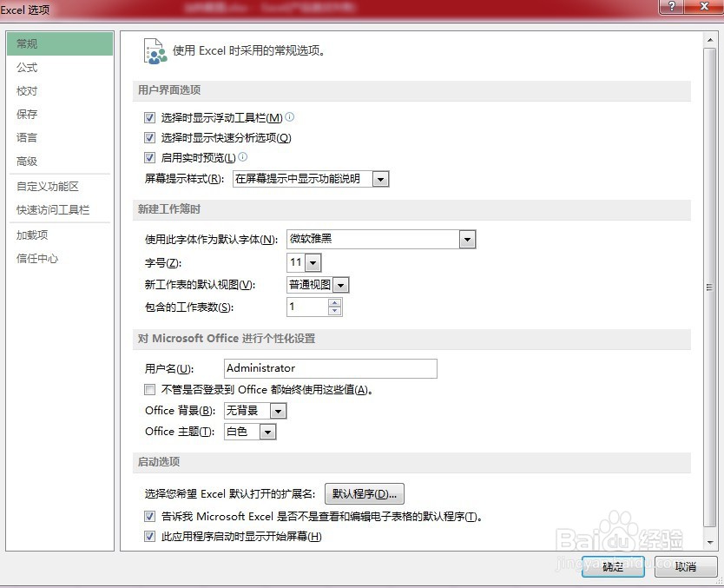Click the scrollbar up arrow
The image size is (724, 588).
coord(710,40)
